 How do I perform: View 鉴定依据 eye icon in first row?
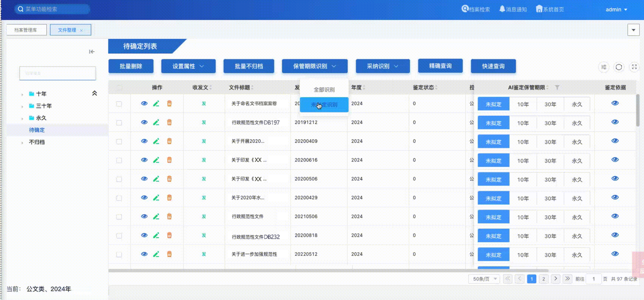(x=615, y=103)
